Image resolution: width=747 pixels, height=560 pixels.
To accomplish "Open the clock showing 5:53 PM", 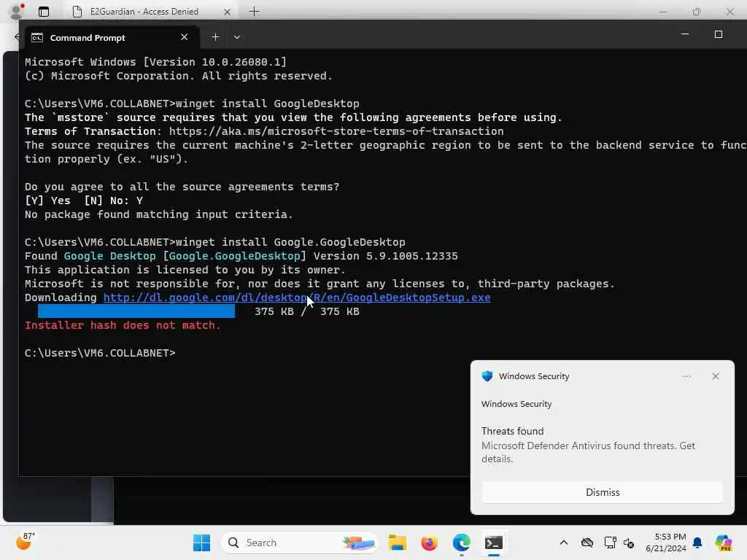I will pos(666,542).
